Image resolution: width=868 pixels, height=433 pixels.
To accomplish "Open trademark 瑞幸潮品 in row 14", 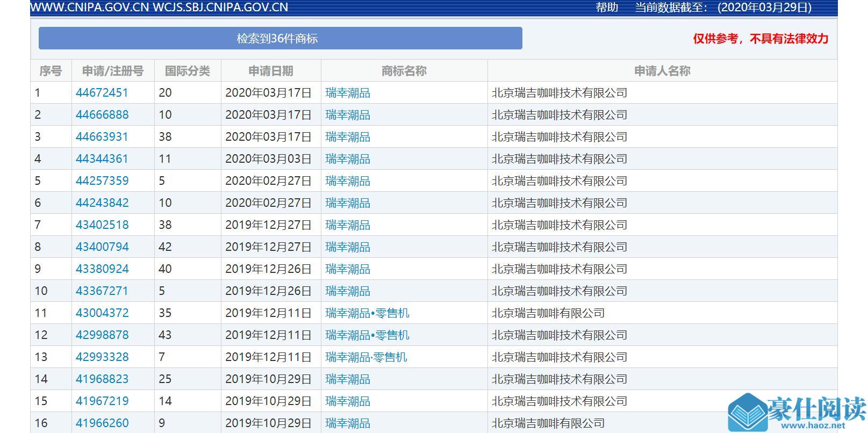I will pyautogui.click(x=348, y=379).
